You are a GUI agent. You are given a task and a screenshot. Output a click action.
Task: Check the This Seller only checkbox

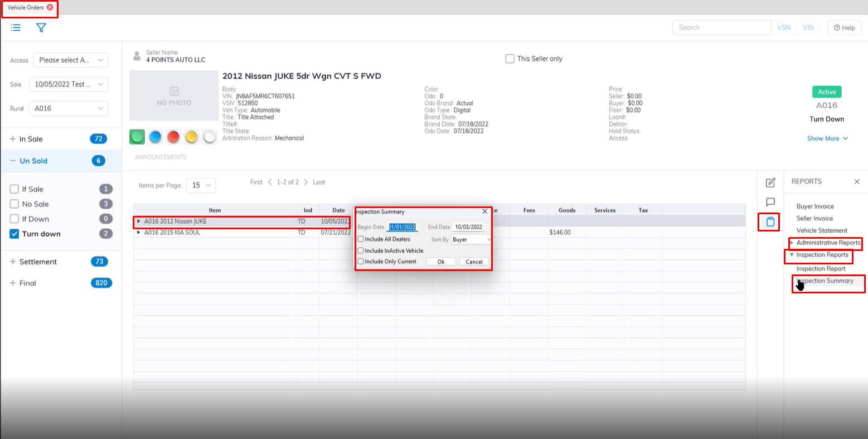[x=510, y=59]
